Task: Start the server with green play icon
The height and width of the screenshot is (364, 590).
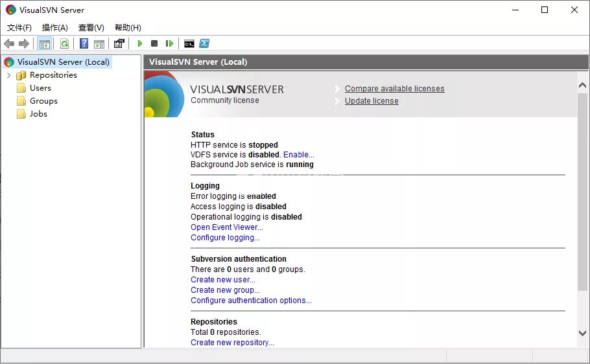Action: (x=139, y=43)
